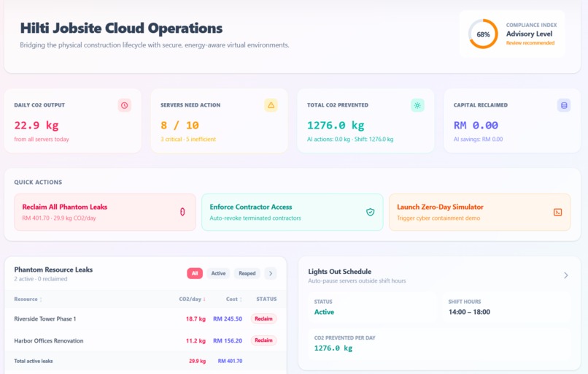
Task: Click the 11.2 kg CO2 value
Action: coord(196,340)
